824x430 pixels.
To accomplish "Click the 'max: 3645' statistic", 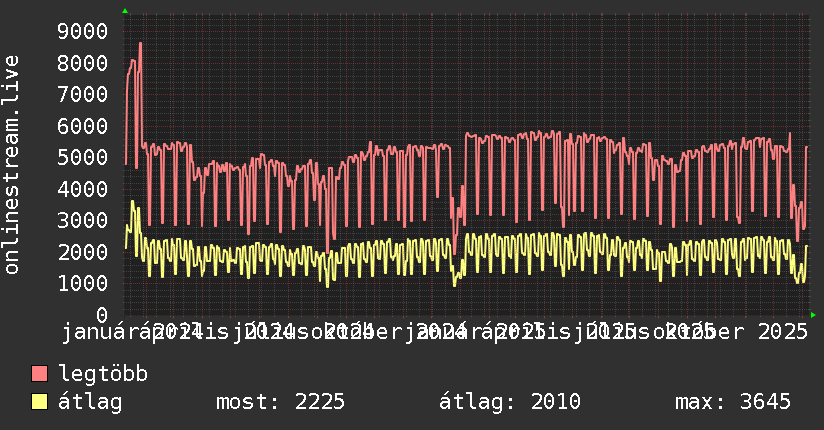I will pos(733,402).
